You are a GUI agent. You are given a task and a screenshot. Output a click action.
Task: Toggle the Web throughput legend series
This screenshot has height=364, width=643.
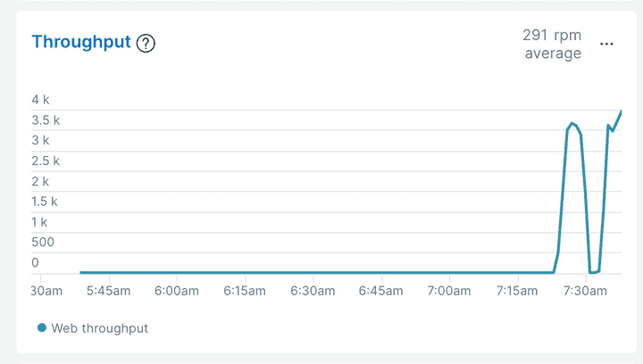click(99, 328)
